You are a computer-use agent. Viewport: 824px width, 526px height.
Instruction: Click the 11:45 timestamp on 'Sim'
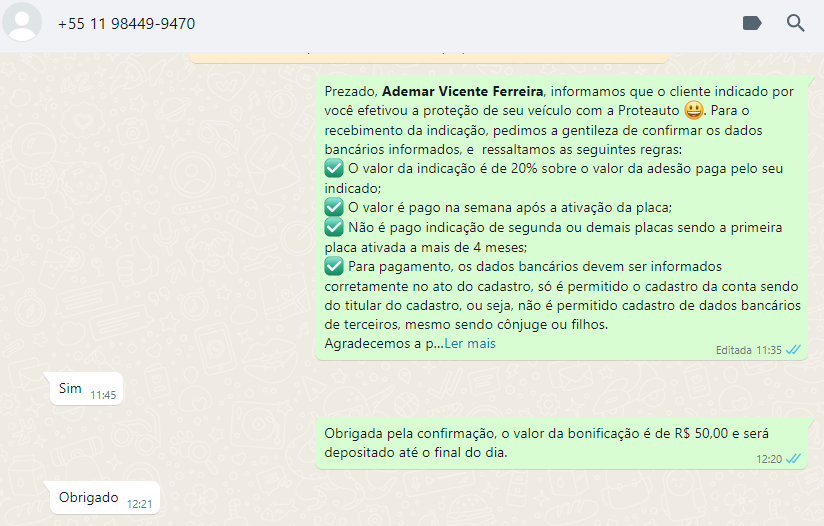point(103,395)
